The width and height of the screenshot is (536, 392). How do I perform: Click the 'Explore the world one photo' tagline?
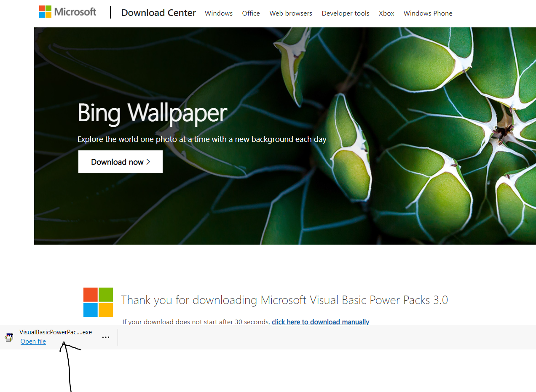202,139
